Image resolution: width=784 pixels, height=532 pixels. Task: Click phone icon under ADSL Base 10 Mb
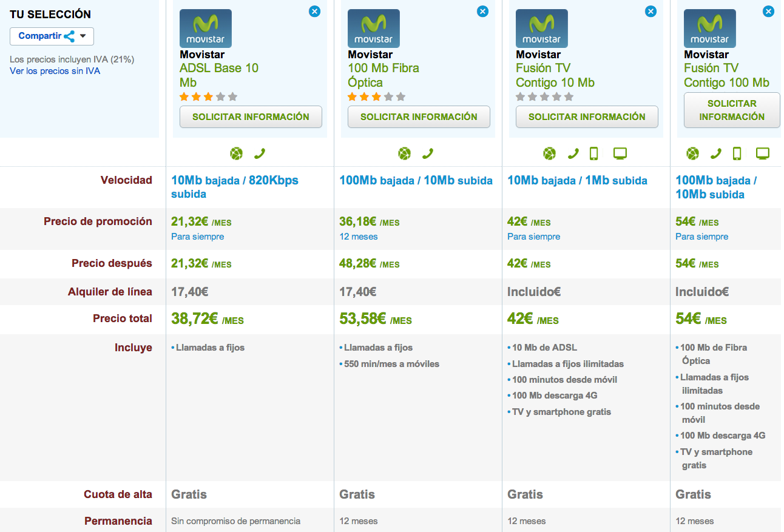(x=260, y=154)
